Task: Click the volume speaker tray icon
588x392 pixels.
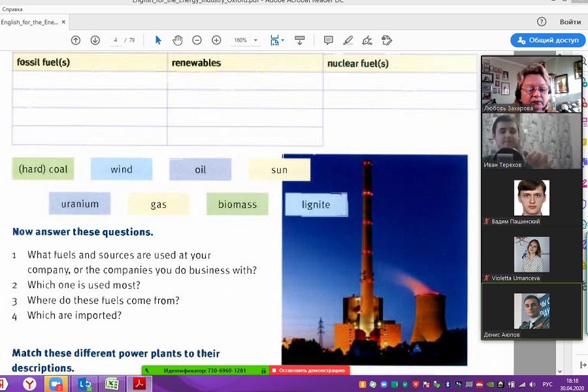Action: point(532,385)
